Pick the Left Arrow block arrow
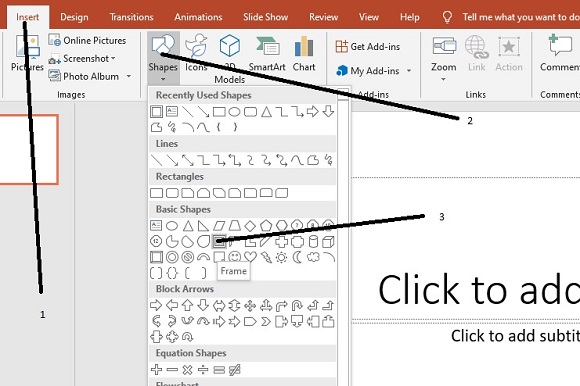The width and height of the screenshot is (580, 386). click(x=172, y=305)
